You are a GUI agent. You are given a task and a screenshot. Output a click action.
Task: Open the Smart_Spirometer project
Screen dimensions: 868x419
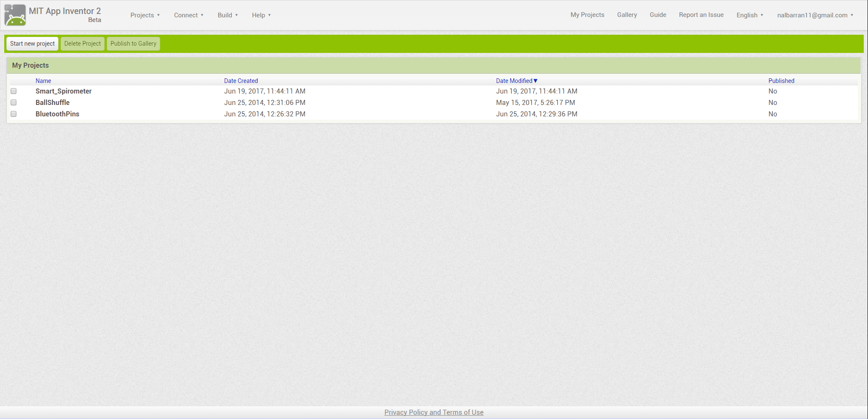64,91
